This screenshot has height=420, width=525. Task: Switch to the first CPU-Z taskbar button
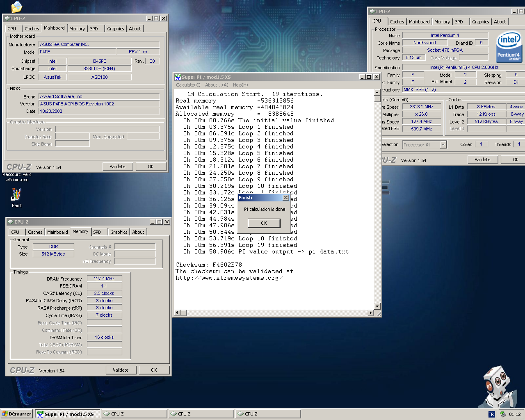point(134,414)
